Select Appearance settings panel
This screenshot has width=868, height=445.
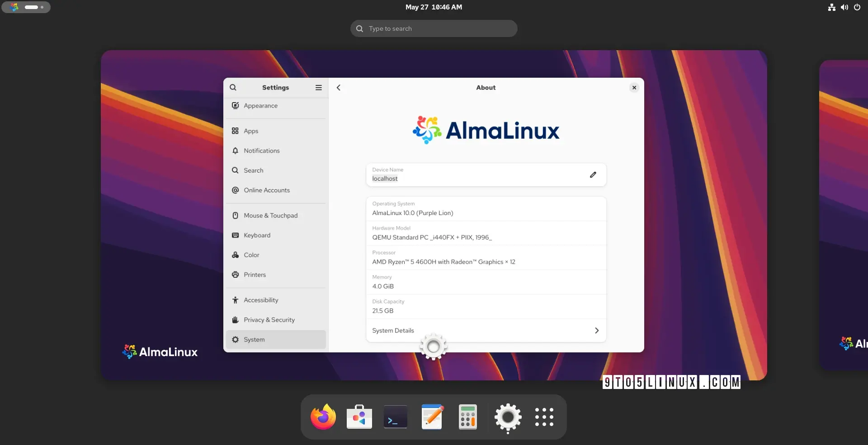pyautogui.click(x=276, y=106)
